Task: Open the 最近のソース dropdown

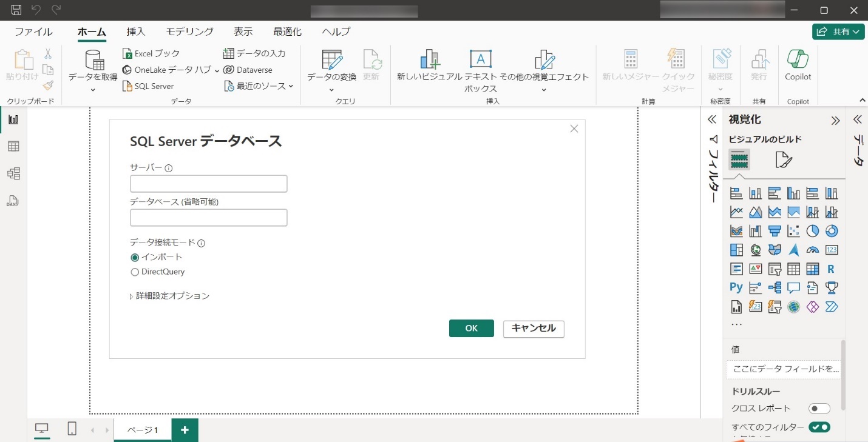Action: click(x=291, y=86)
